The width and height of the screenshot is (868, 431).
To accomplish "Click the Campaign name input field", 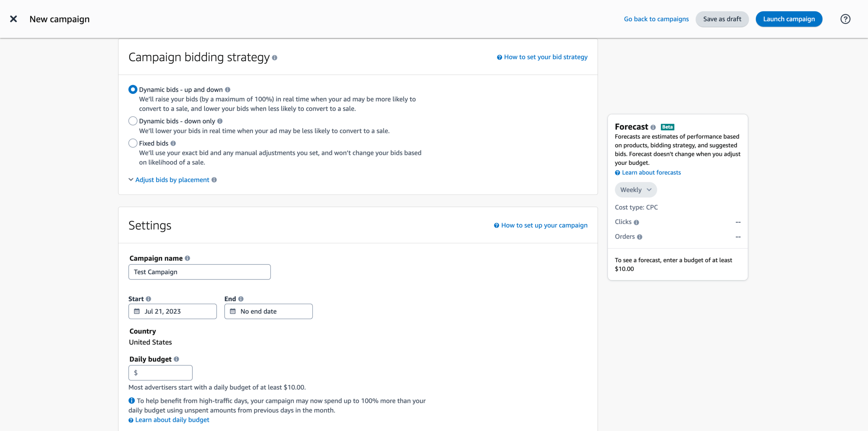I will (200, 272).
